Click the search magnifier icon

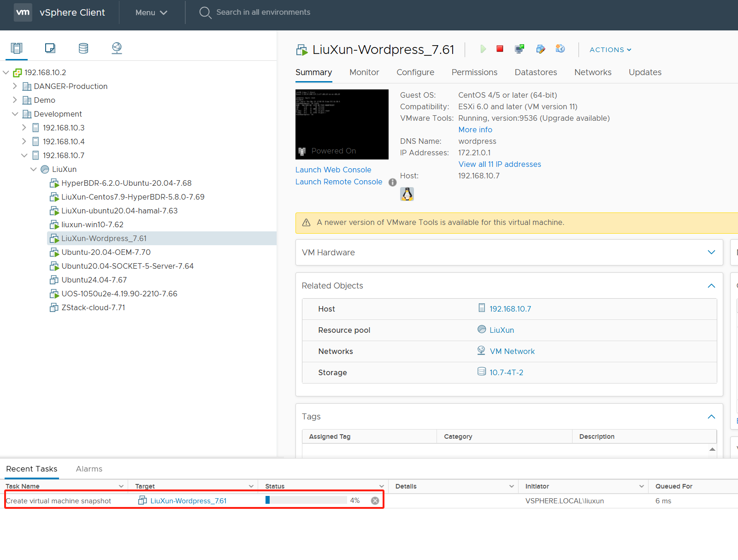pos(205,12)
